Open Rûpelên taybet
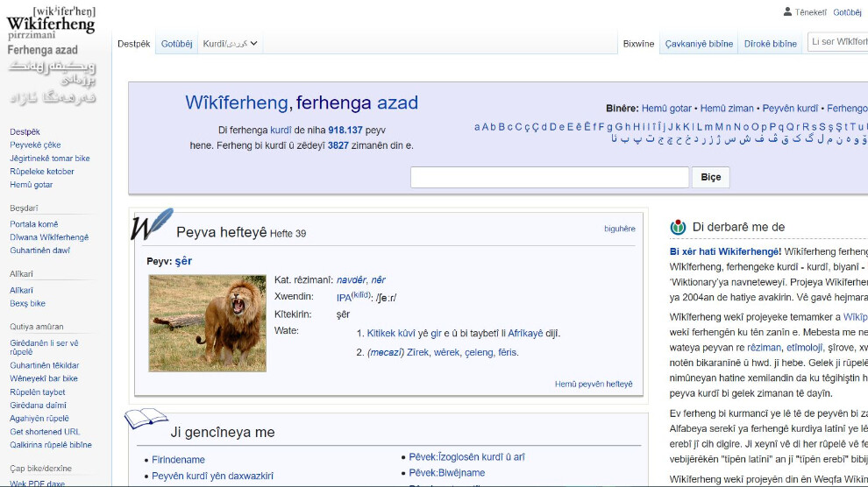This screenshot has height=487, width=868. click(x=38, y=392)
